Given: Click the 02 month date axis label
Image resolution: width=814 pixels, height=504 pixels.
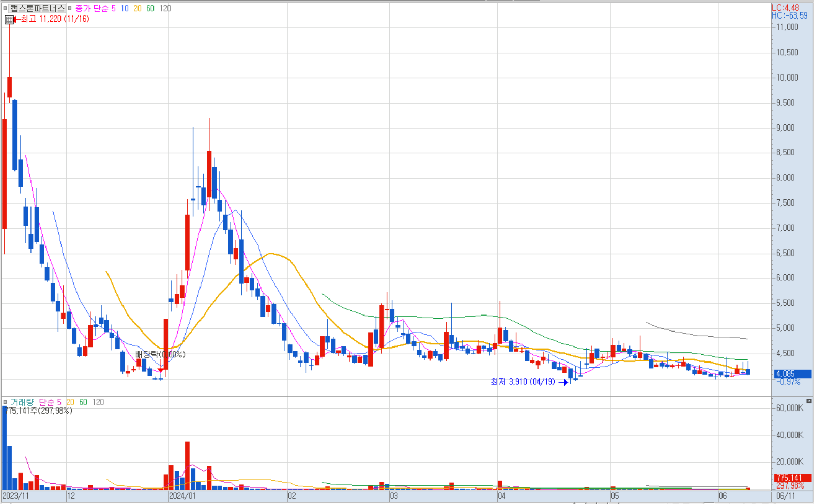Looking at the screenshot, I should point(292,496).
